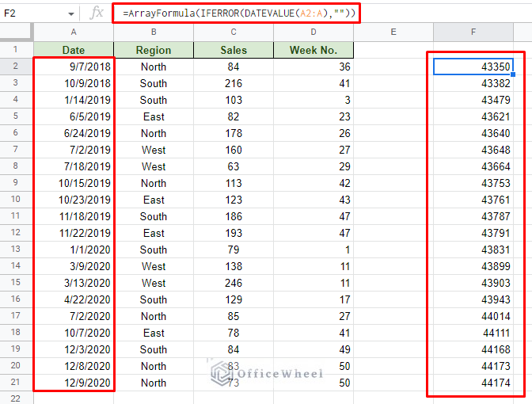The height and width of the screenshot is (404, 532).
Task: Click Region cell East in row 5
Action: pyautogui.click(x=154, y=116)
